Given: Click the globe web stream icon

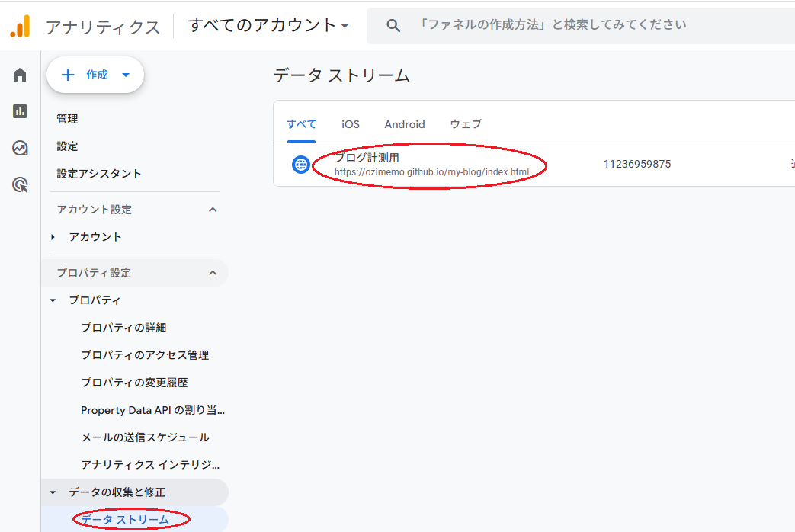Looking at the screenshot, I should 300,165.
